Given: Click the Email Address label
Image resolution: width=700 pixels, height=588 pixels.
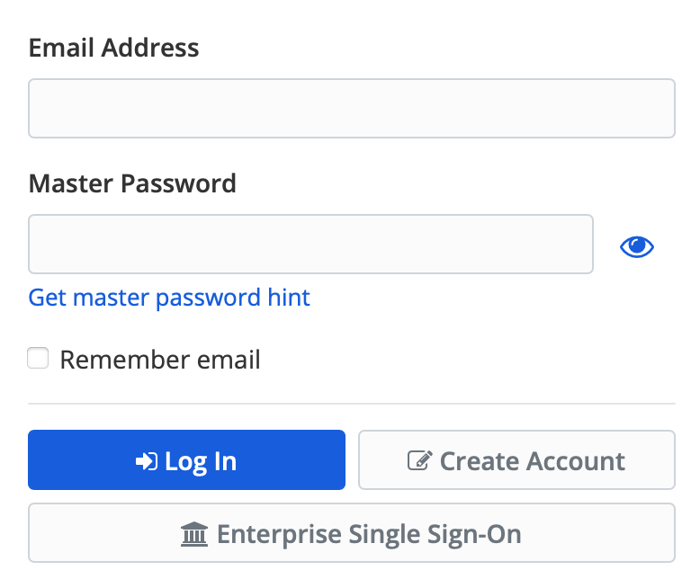Looking at the screenshot, I should tap(114, 48).
